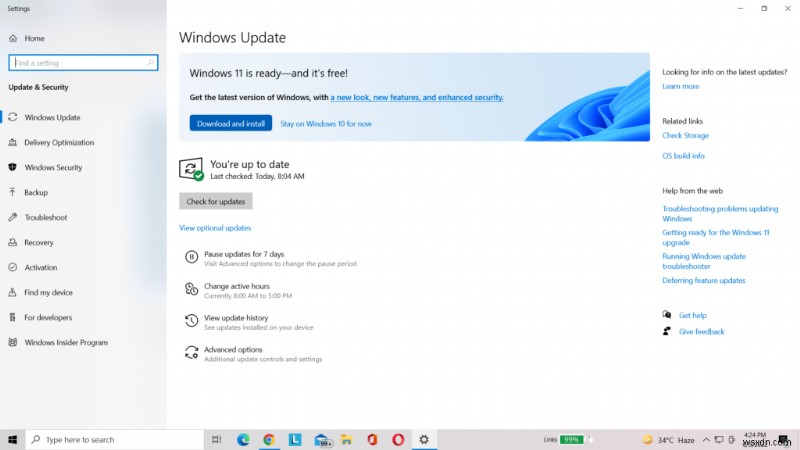
Task: Click the 34°C Haze weather widget
Action: [668, 439]
